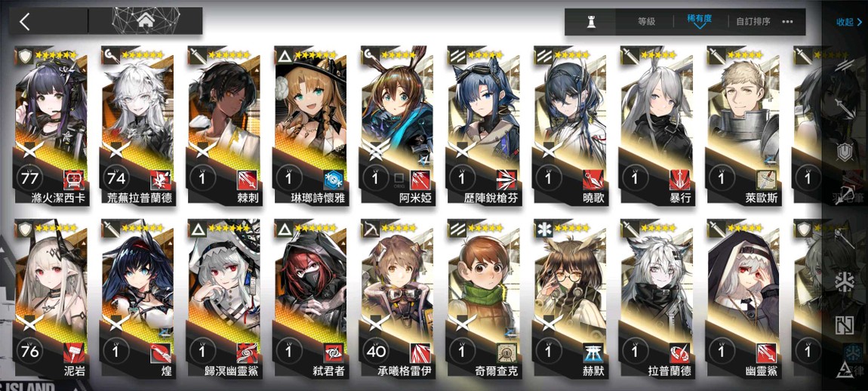Open the rook class filter icon
The height and width of the screenshot is (391, 868).
pyautogui.click(x=591, y=22)
